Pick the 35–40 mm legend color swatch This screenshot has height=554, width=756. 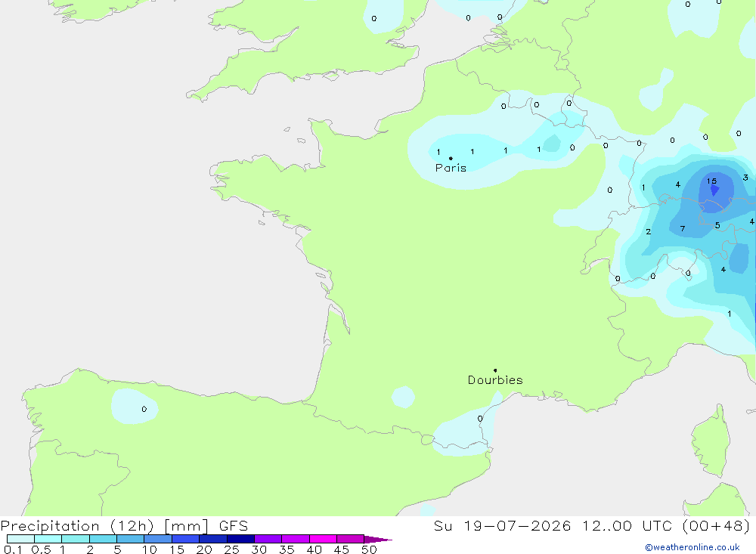point(296,539)
